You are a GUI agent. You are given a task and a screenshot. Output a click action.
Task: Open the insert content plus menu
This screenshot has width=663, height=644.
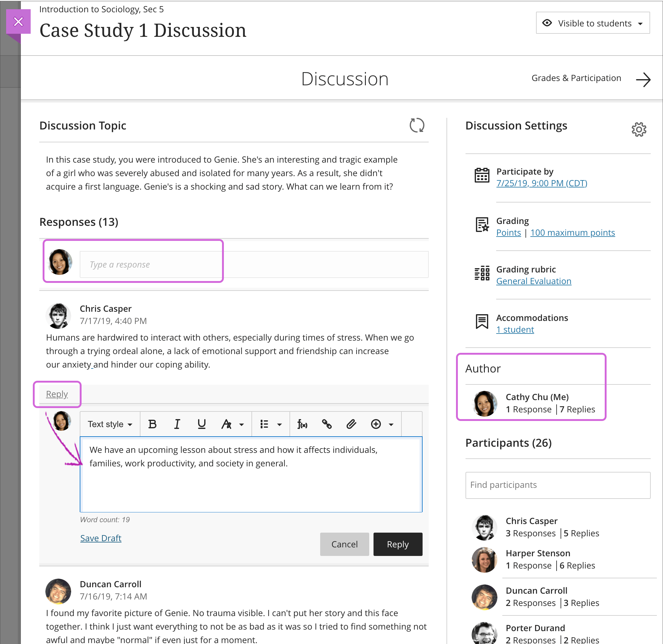tap(376, 424)
